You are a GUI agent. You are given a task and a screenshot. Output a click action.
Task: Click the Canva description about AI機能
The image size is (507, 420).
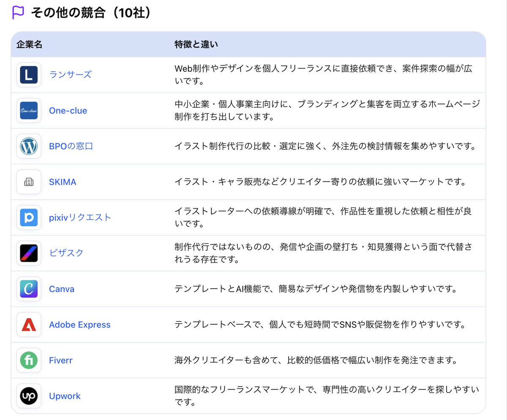316,289
